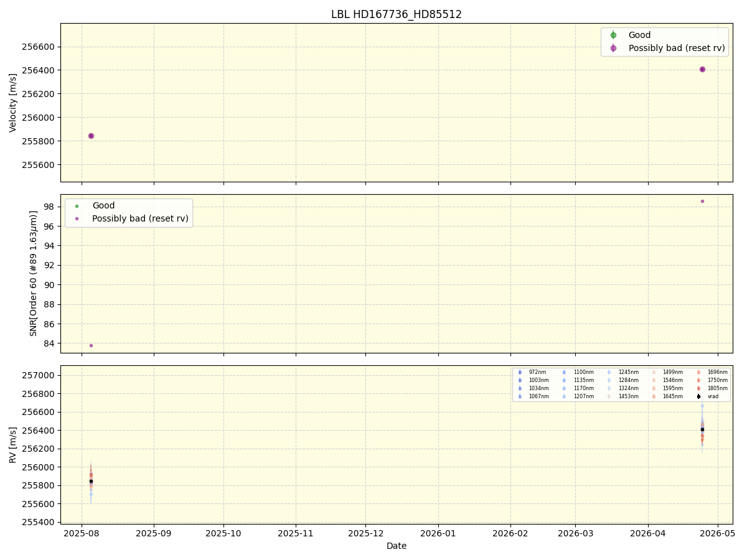747x560 pixels.
Task: Click the 1805nm entry in the RV legend
Action: (717, 388)
